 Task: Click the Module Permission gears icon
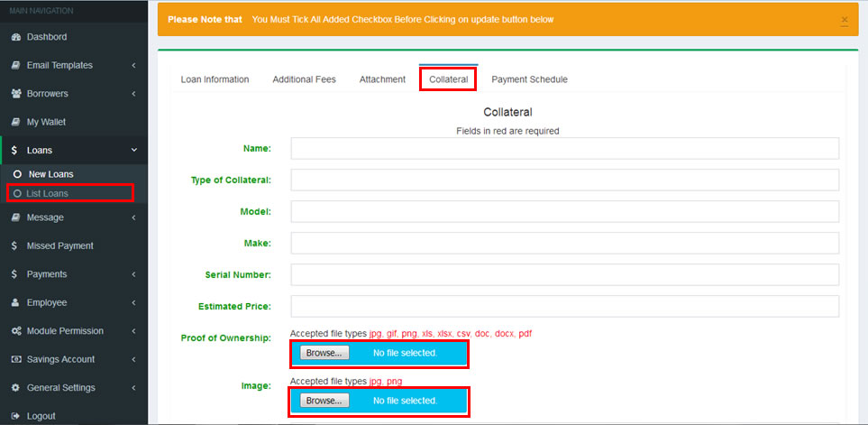(x=16, y=331)
